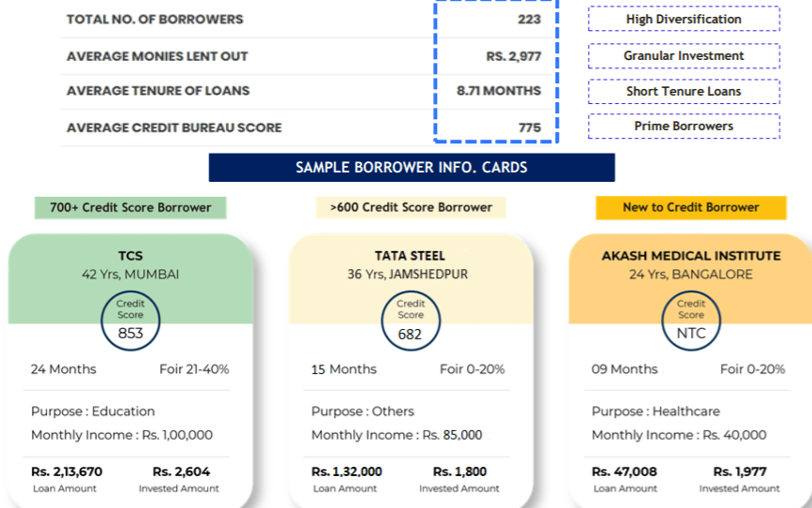Click loan amount Rs. 47,008
Image resolution: width=812 pixels, height=508 pixels.
(624, 471)
